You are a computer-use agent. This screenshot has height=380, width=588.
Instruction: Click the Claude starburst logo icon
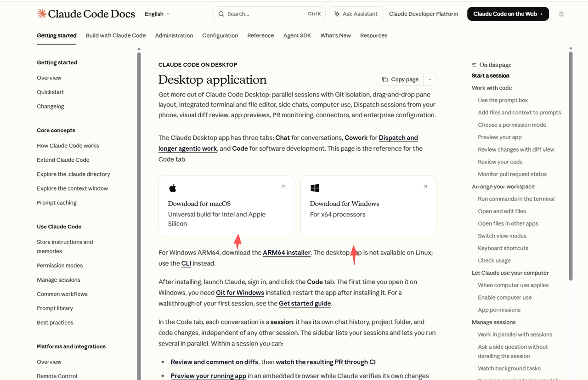click(42, 14)
